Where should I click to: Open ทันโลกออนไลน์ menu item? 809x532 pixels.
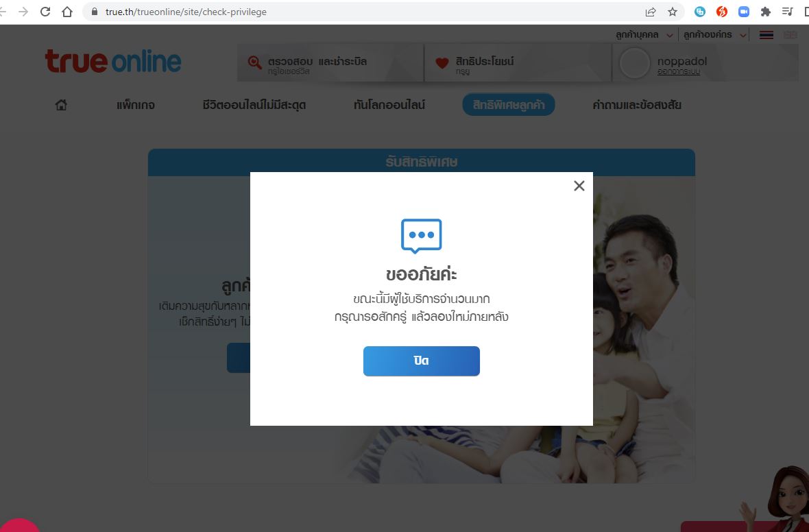pos(389,105)
